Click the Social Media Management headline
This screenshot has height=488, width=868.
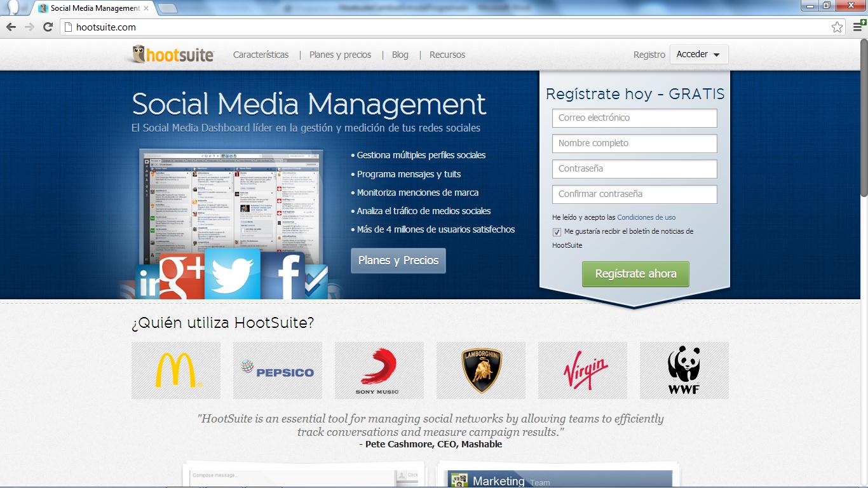click(x=309, y=104)
